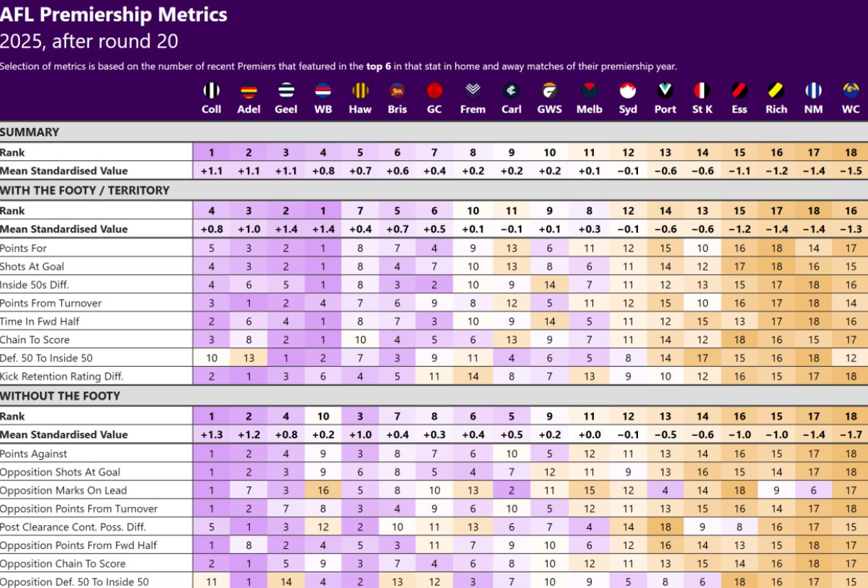The image size is (868, 588).
Task: Select the Gold Coast logo icon
Action: point(434,90)
